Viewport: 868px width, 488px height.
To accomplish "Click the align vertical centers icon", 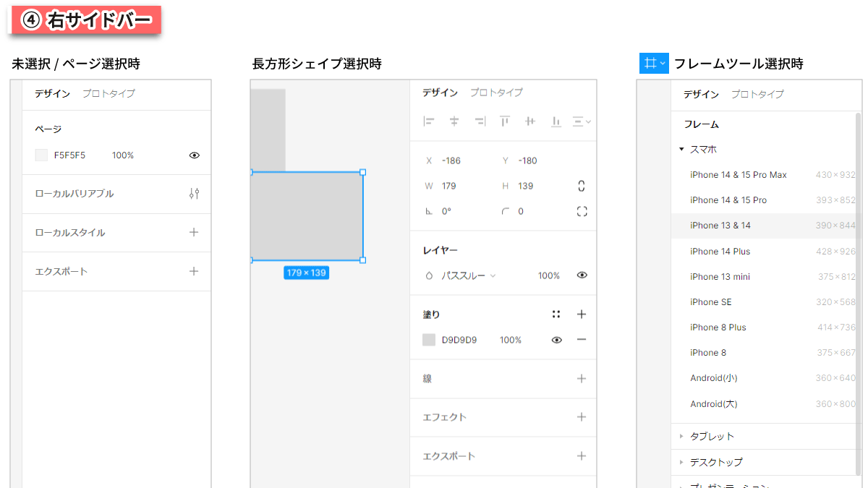I will coord(529,121).
